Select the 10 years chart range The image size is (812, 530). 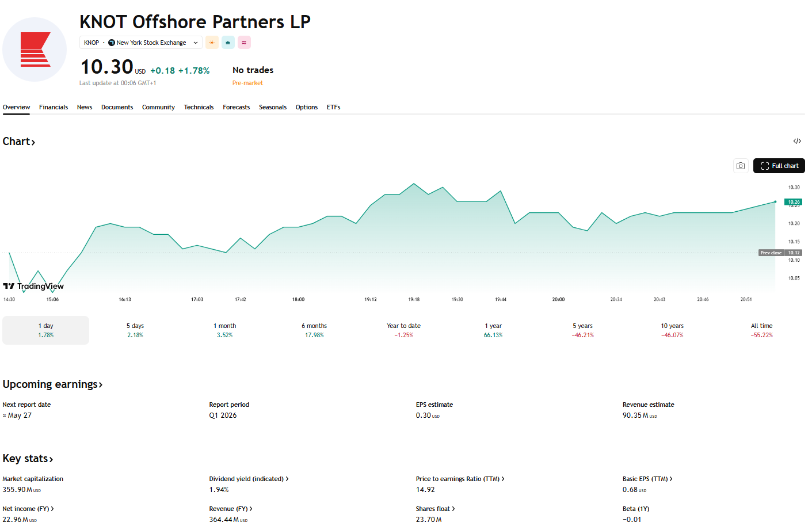coord(672,330)
